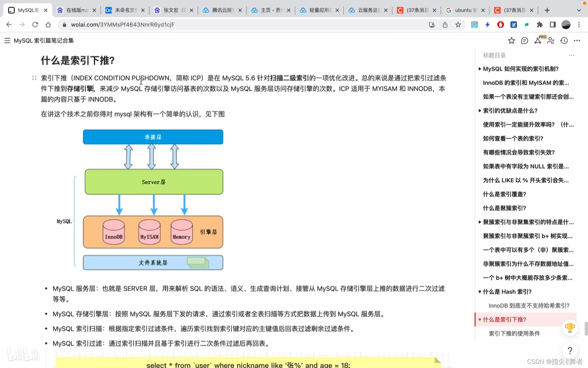Install app icon in address bar
Screen dimensions: 588x368
tap(432, 25)
